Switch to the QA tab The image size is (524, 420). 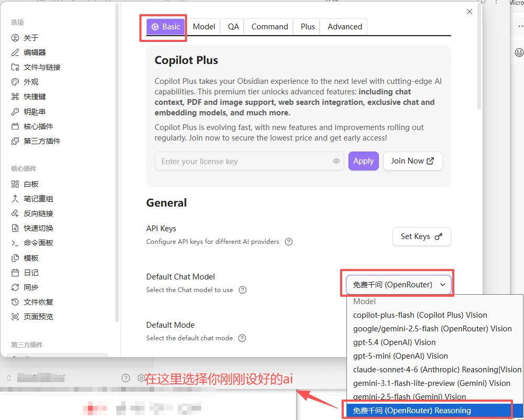tap(233, 27)
